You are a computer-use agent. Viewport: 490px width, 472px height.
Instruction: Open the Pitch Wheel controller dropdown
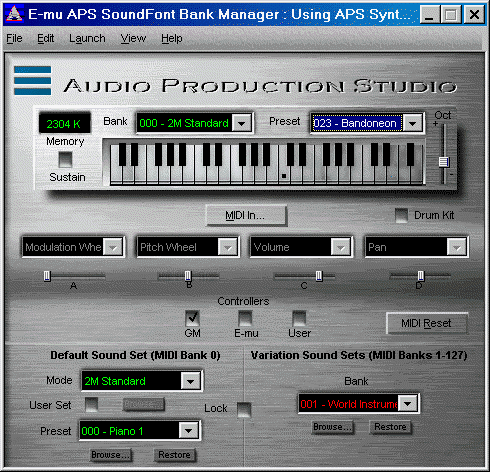[228, 247]
